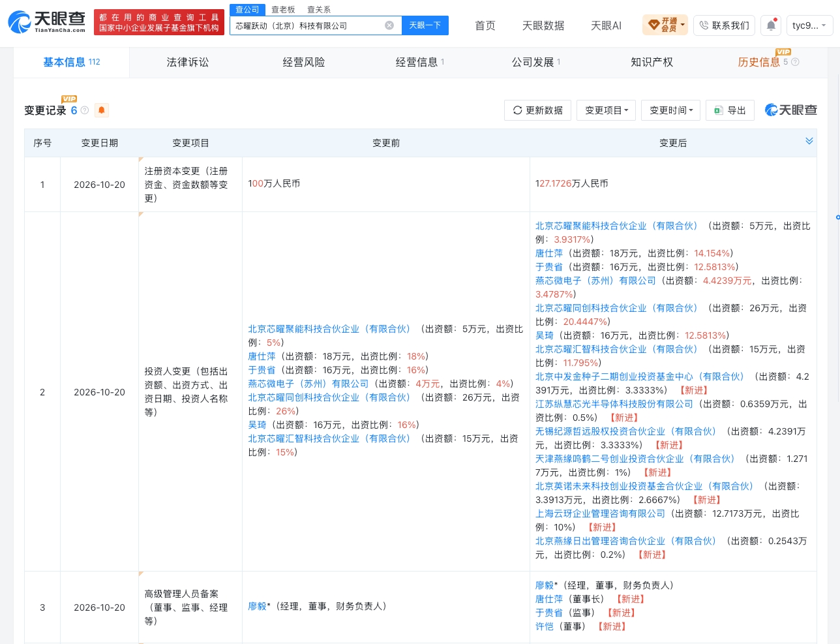Image resolution: width=840 pixels, height=644 pixels.
Task: Select 查关系 search mode tab
Action: [319, 10]
